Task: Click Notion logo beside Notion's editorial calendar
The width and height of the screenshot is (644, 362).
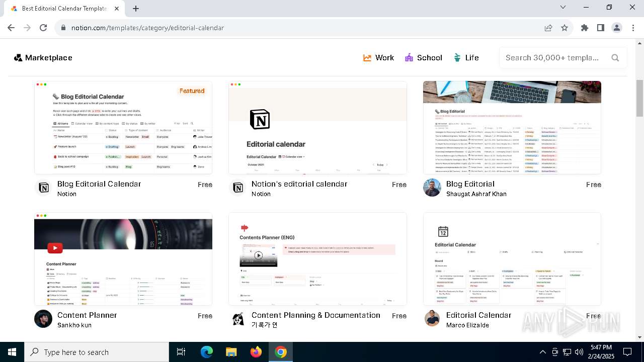Action: (238, 188)
